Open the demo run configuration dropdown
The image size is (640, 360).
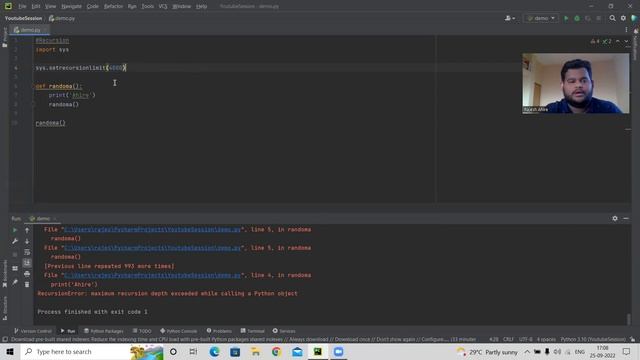point(541,18)
